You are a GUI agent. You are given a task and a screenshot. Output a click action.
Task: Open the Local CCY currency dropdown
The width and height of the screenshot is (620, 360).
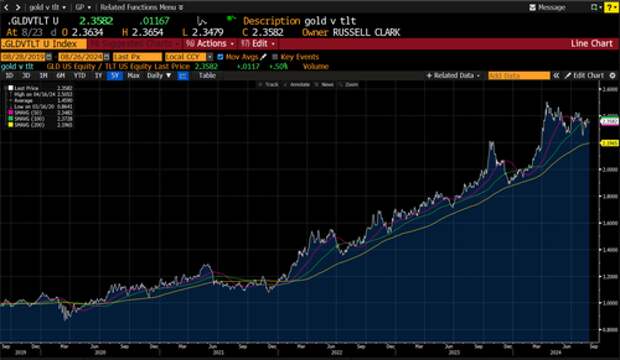pos(189,57)
